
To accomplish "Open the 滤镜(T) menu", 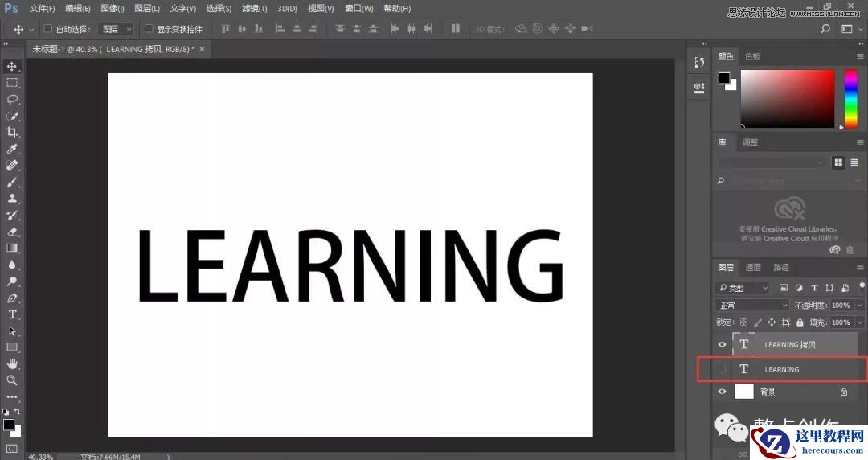I will (254, 8).
